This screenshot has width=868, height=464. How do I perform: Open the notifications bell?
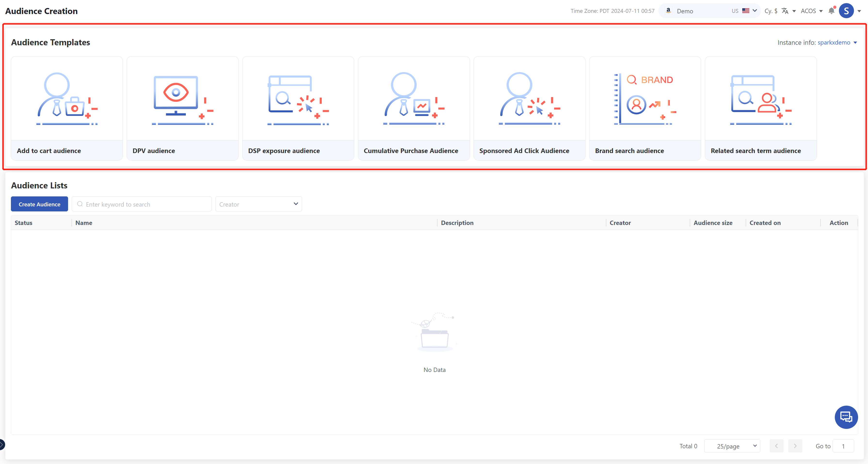(x=831, y=11)
